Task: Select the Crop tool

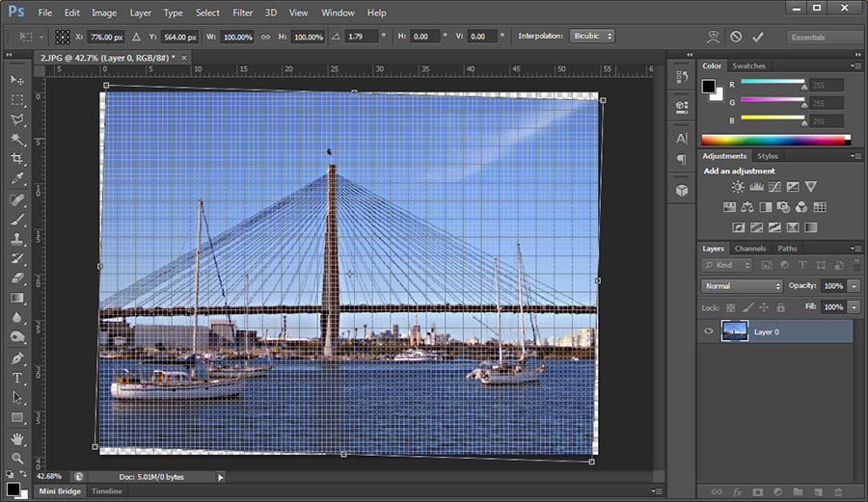Action: click(x=17, y=159)
